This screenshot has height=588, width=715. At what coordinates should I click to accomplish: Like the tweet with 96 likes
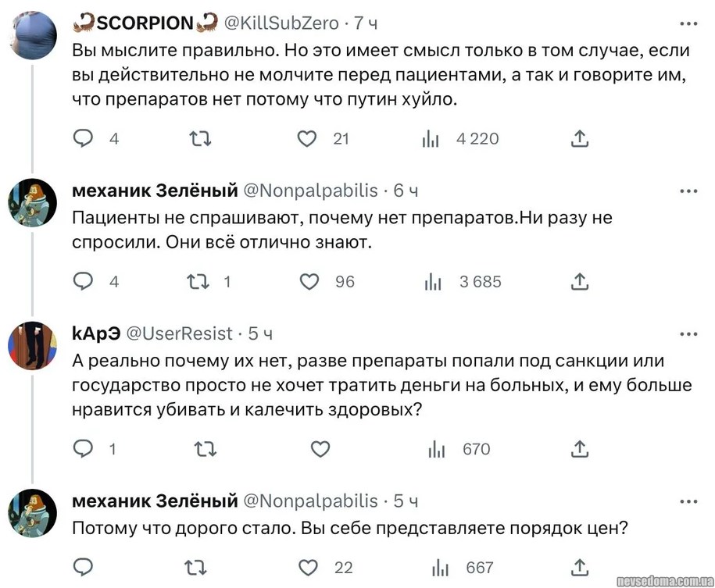pyautogui.click(x=309, y=281)
